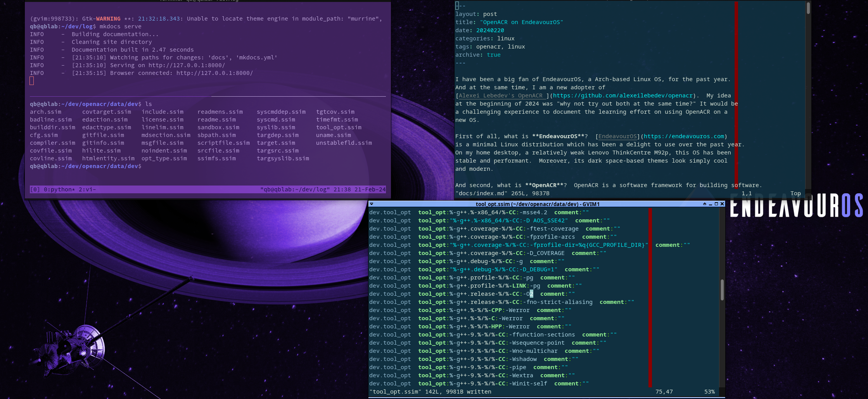Screen dimensions: 868x399
Task: Click opt_type.ssim in the terminal listing
Action: pyautogui.click(x=164, y=158)
